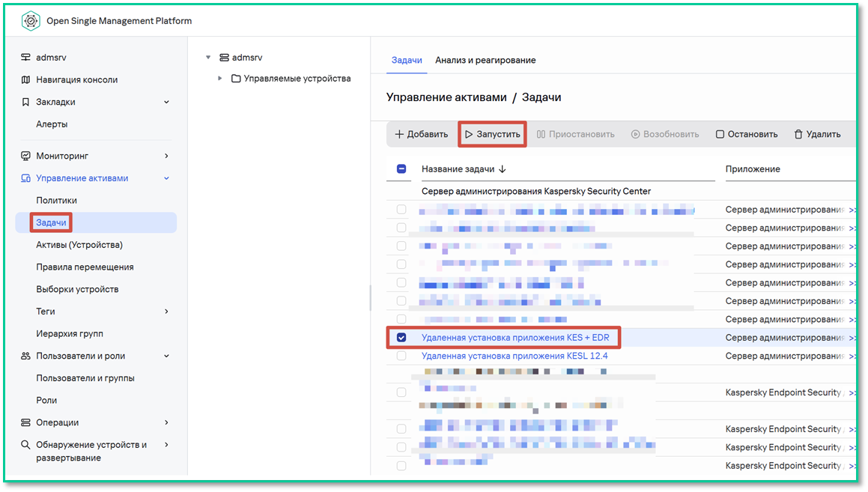
Task: Expand the Операции submenu arrow
Action: point(166,422)
